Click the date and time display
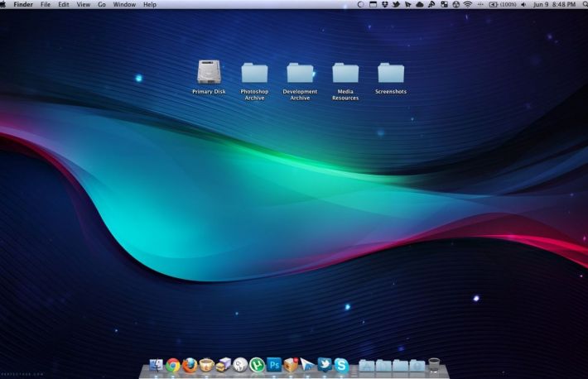The height and width of the screenshot is (379, 588). pyautogui.click(x=554, y=5)
